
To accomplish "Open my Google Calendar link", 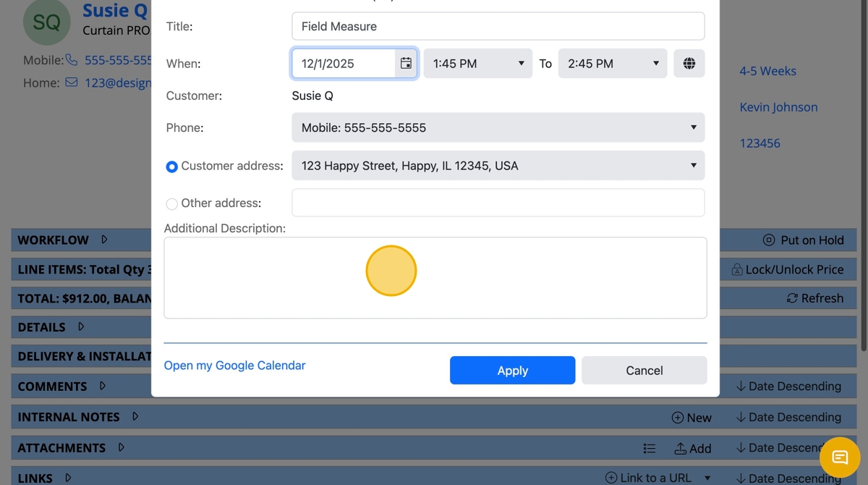I will click(234, 366).
